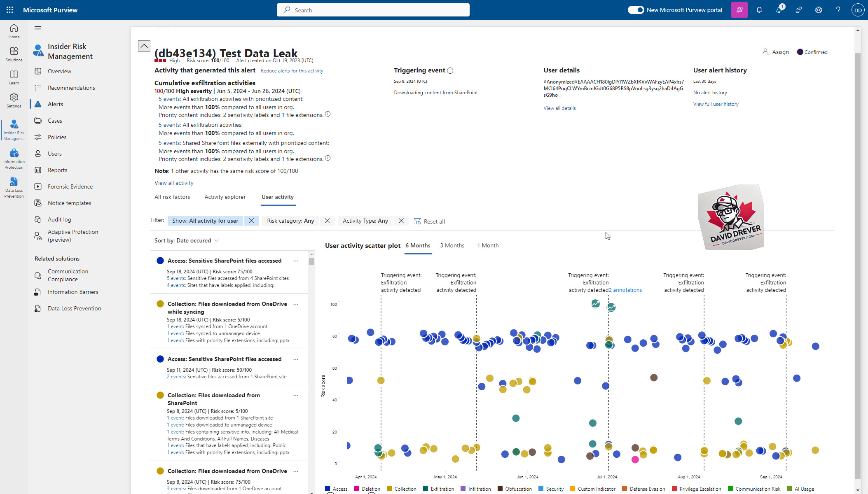Open the 2 annotations link

(625, 290)
